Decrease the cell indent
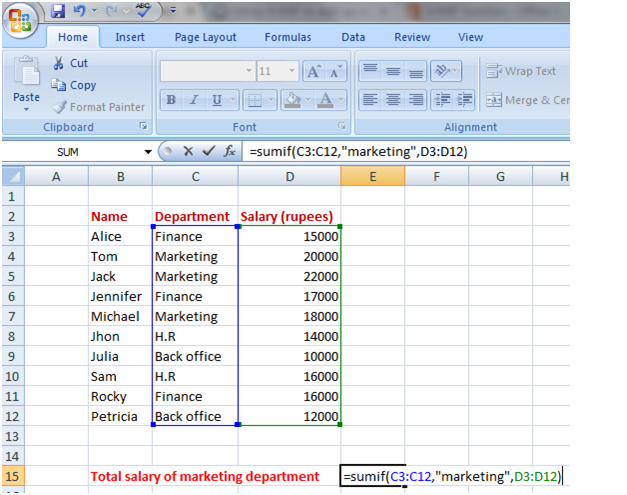Image resolution: width=627 pixels, height=495 pixels. click(x=442, y=100)
